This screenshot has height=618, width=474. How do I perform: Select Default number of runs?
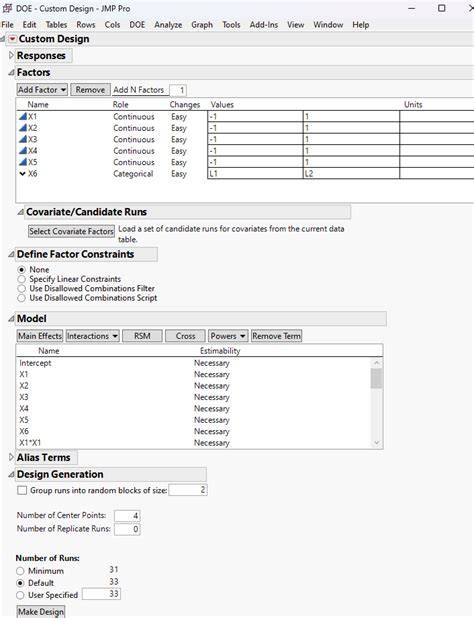[20, 583]
